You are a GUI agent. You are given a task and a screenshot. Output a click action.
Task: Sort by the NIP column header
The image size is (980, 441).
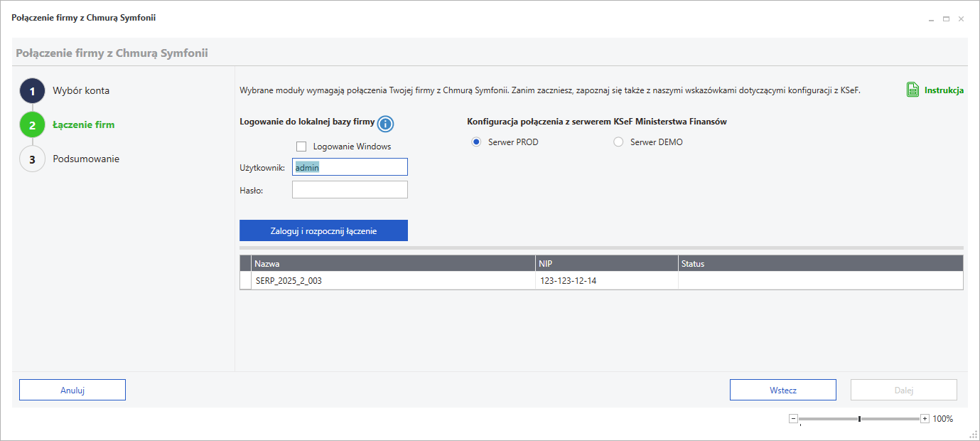pos(607,264)
